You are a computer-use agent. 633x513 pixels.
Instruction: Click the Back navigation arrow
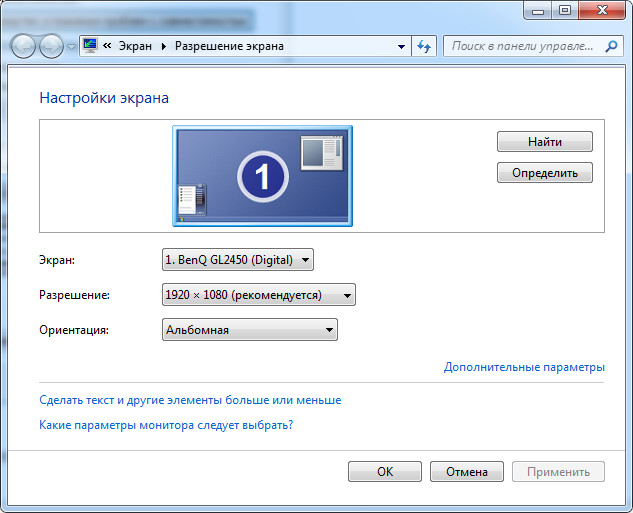pos(23,46)
